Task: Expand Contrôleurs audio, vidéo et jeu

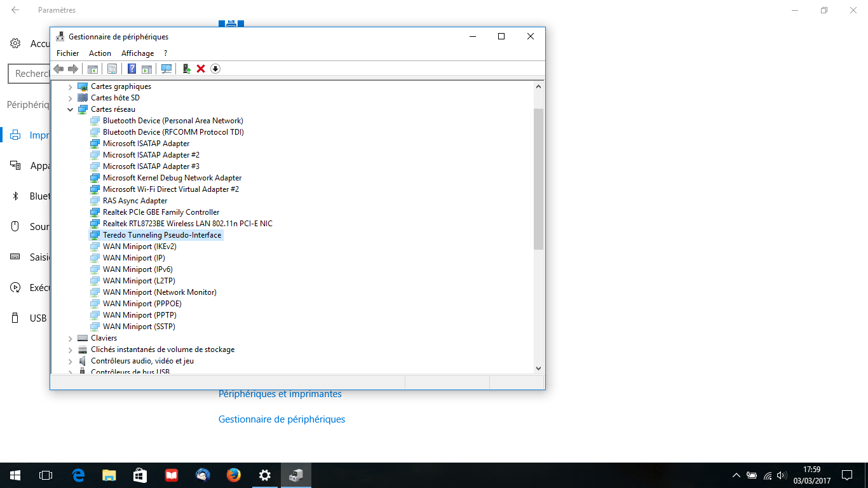Action: [70, 361]
